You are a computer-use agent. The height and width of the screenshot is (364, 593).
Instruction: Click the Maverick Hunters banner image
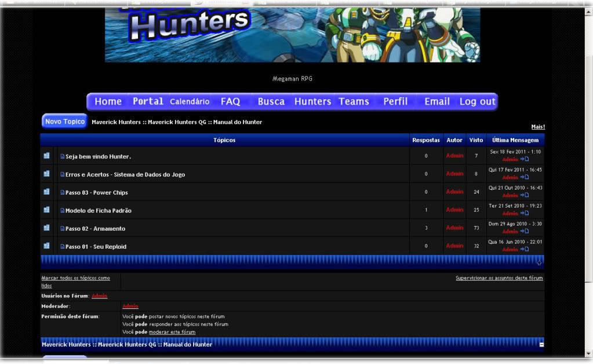pyautogui.click(x=292, y=35)
